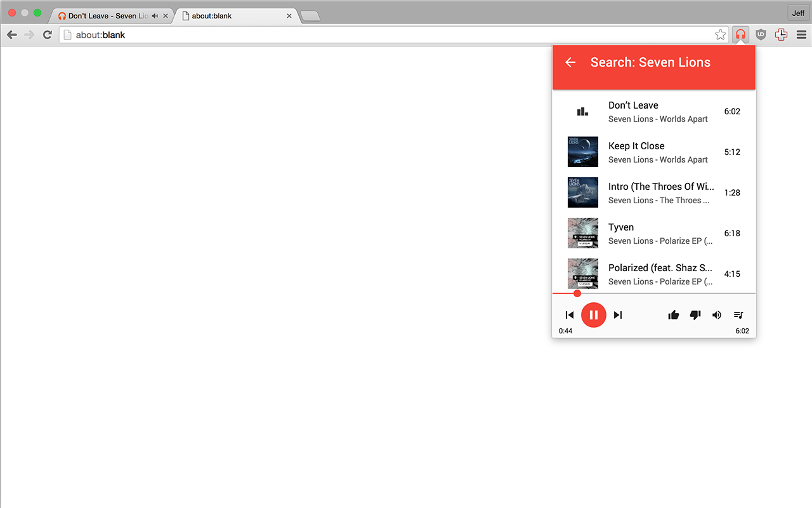The width and height of the screenshot is (812, 508).
Task: Close the about:blank tab
Action: coord(289,16)
